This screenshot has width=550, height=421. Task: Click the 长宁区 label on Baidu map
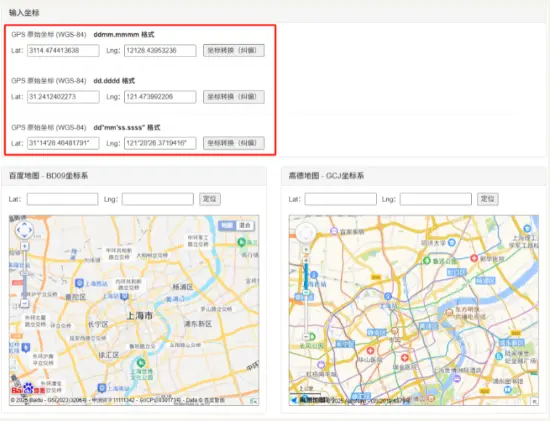[x=98, y=325]
